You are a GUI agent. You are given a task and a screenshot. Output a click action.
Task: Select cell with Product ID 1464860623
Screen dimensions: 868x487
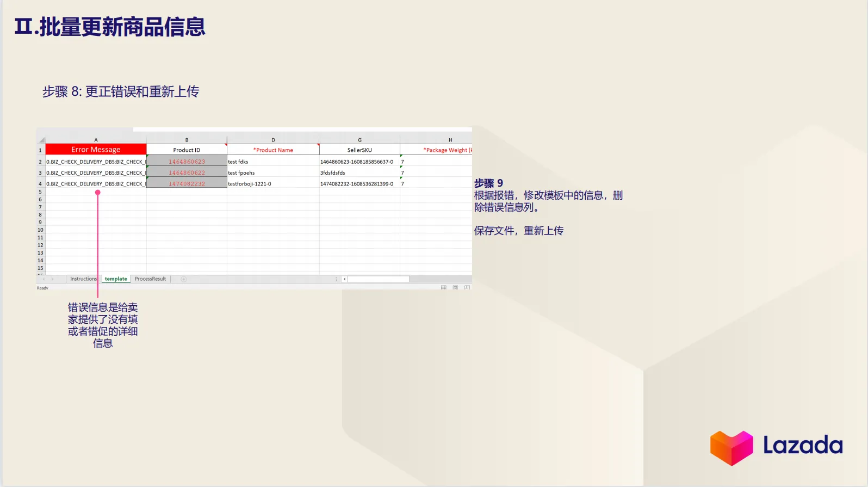[x=187, y=161]
